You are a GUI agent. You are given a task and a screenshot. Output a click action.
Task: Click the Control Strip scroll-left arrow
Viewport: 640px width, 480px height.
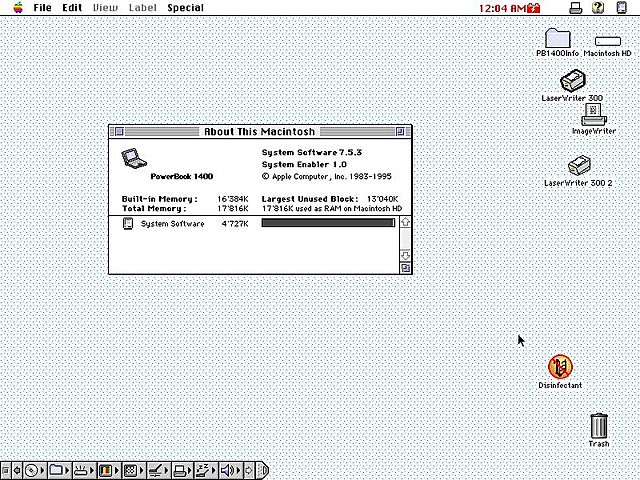pos(17,471)
